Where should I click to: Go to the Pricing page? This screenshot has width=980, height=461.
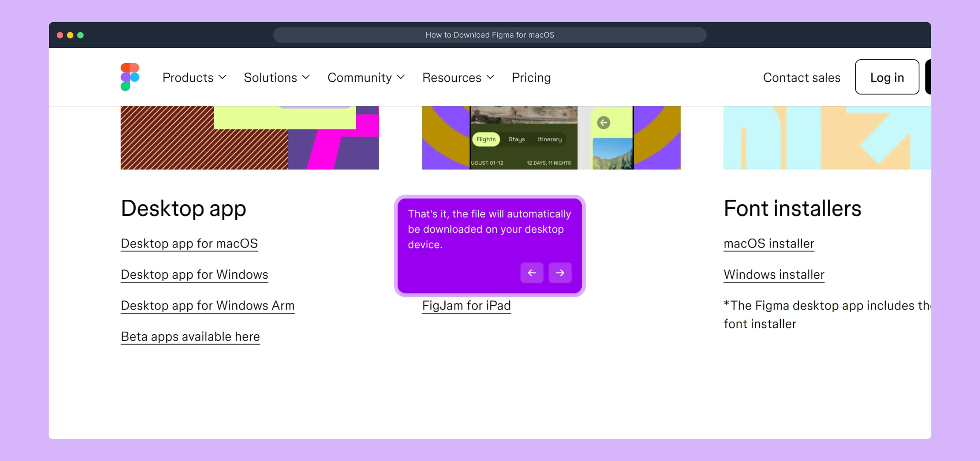pos(531,78)
